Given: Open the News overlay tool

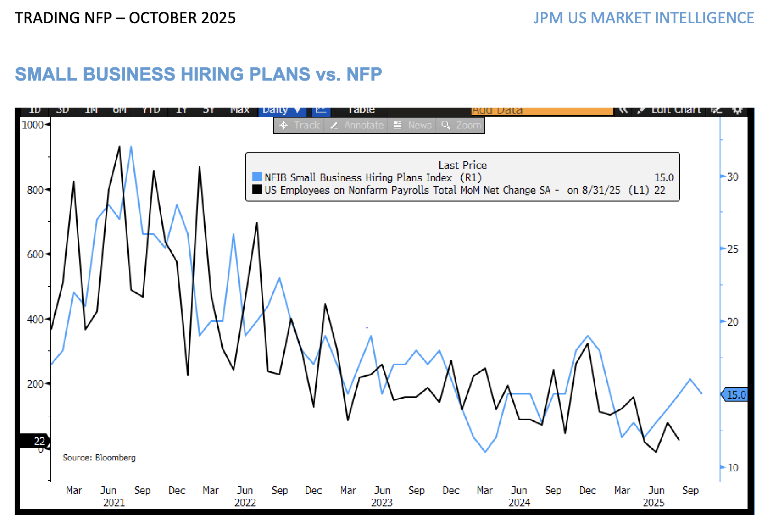Looking at the screenshot, I should click(x=413, y=126).
